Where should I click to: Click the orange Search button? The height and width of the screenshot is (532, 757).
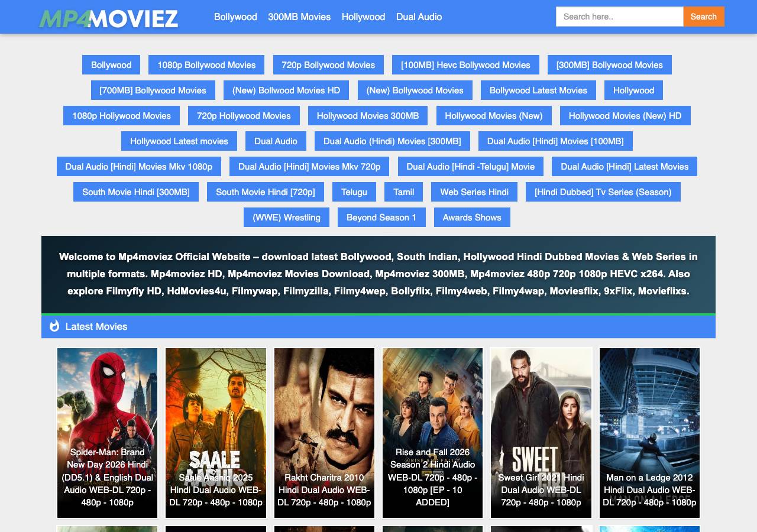704,17
